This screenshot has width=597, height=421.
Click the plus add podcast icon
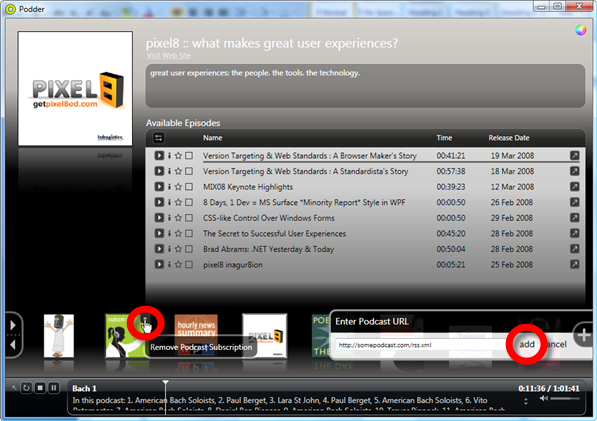coord(584,335)
